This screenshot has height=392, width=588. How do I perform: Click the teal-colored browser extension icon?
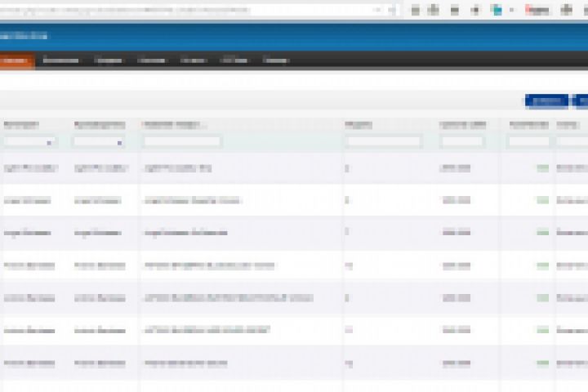point(497,10)
